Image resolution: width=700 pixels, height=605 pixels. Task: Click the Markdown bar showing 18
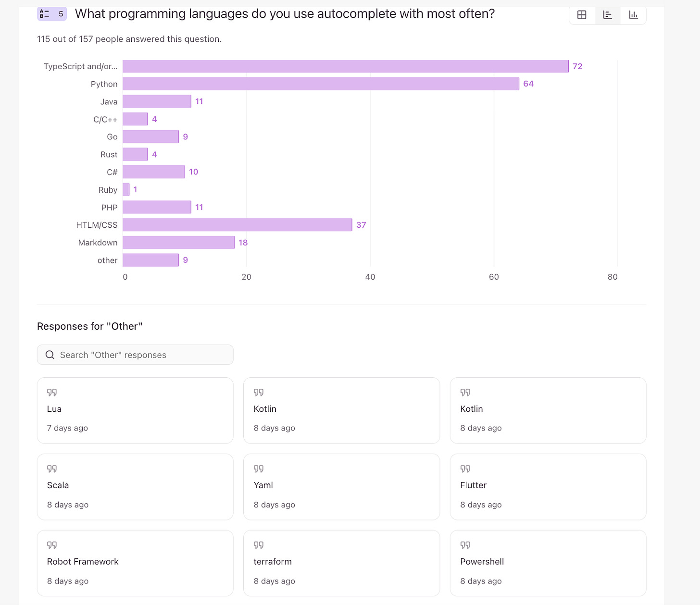pyautogui.click(x=178, y=243)
